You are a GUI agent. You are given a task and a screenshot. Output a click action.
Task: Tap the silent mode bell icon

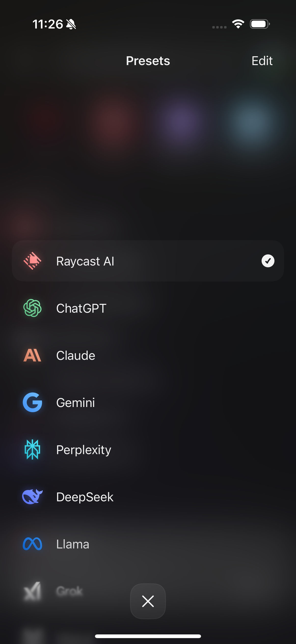click(71, 24)
